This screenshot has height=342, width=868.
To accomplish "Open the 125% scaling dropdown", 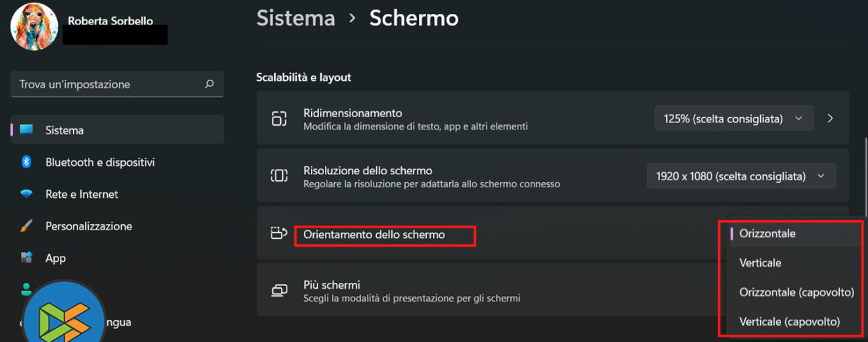I will click(x=734, y=119).
